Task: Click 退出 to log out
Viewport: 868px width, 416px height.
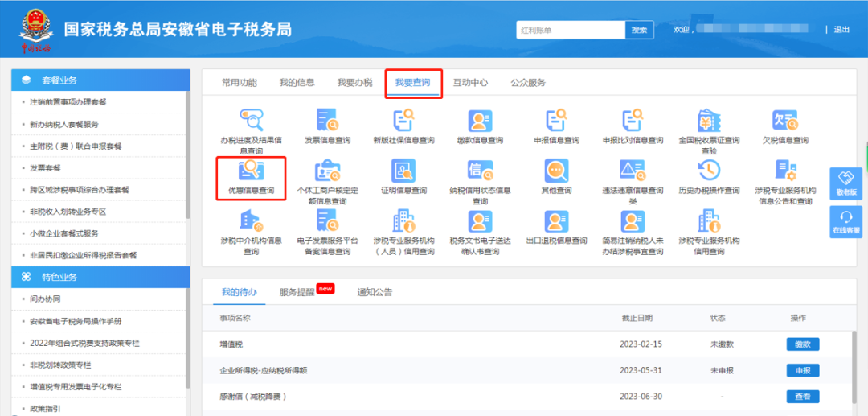Action: (841, 29)
